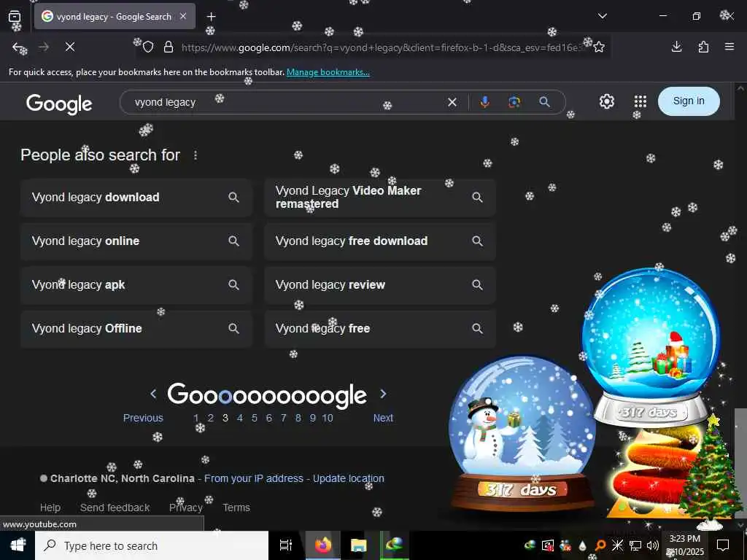This screenshot has width=747, height=560.
Task: Go to results page 7
Action: tap(284, 418)
